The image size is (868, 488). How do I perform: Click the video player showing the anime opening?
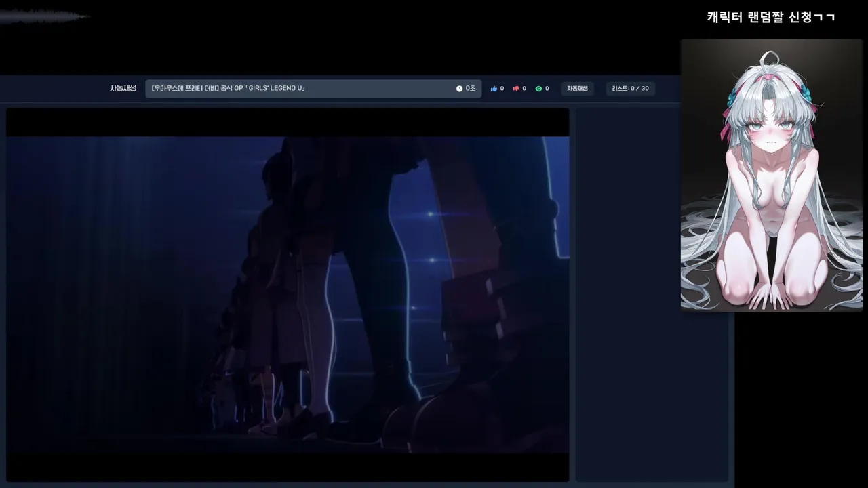288,295
